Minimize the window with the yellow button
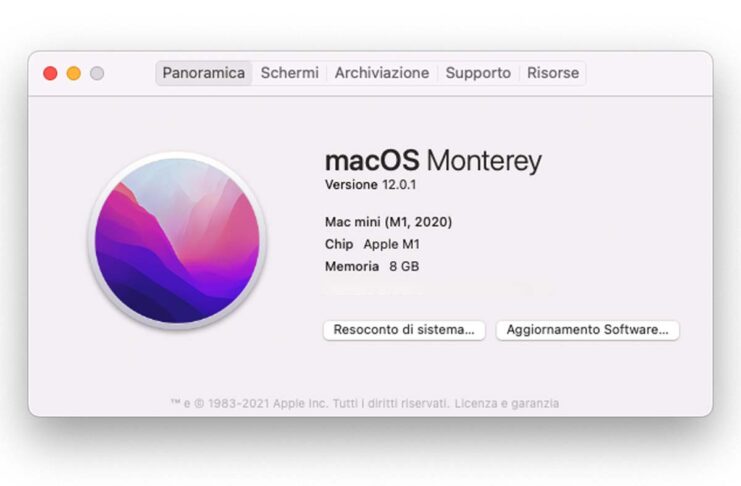Screen dimensions: 741x486 (74, 73)
